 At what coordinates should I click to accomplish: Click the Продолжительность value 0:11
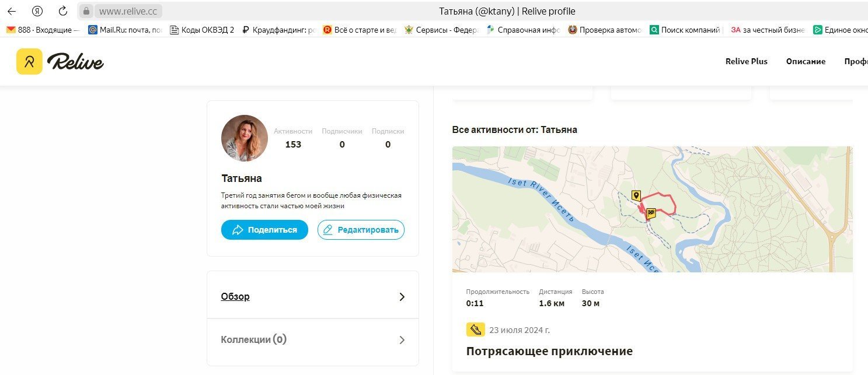point(475,303)
